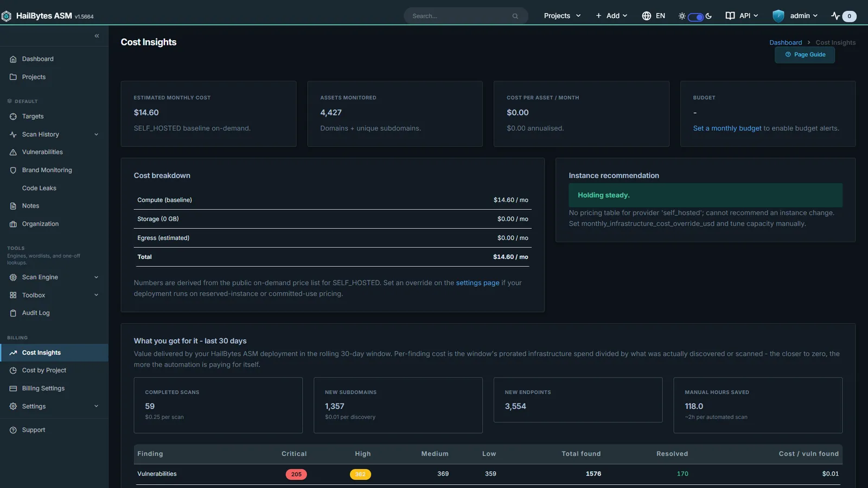
Task: Expand the Scan History submenu chevron
Action: point(96,134)
